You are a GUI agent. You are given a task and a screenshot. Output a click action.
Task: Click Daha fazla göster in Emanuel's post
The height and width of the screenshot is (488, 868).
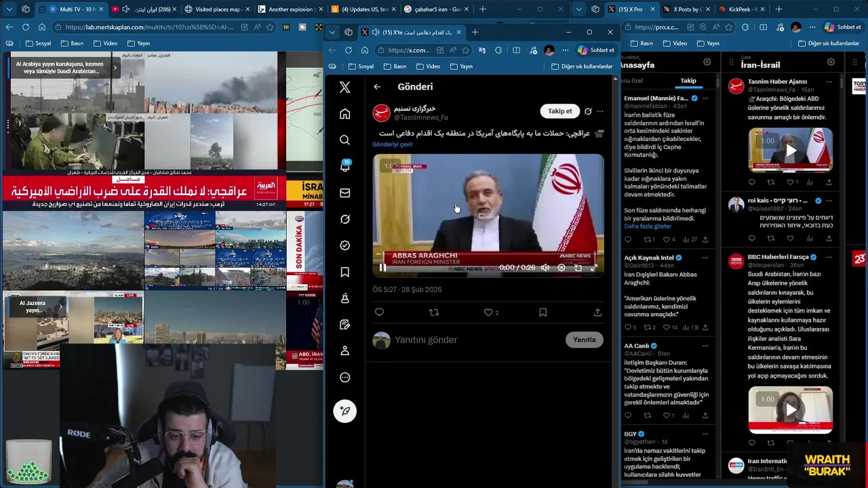[648, 226]
